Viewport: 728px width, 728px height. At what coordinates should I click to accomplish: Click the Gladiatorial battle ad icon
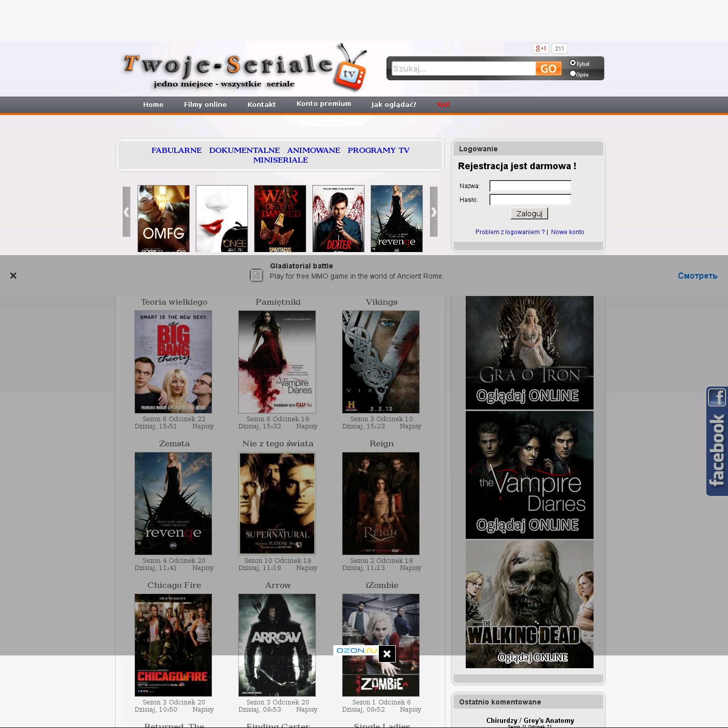256,276
